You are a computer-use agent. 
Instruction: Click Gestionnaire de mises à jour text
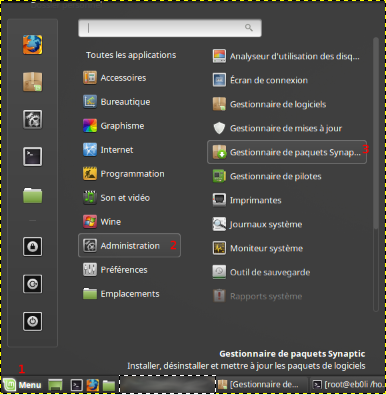pyautogui.click(x=286, y=128)
